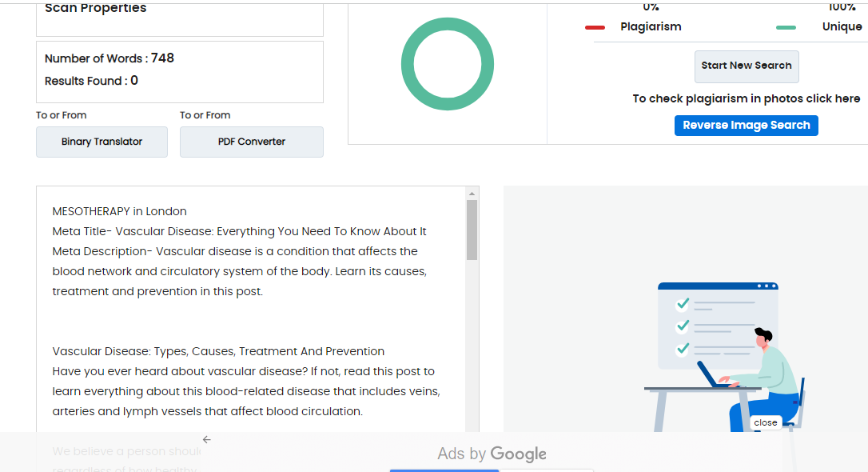868x472 pixels.
Task: Open the Binary Translator tool
Action: pyautogui.click(x=102, y=142)
